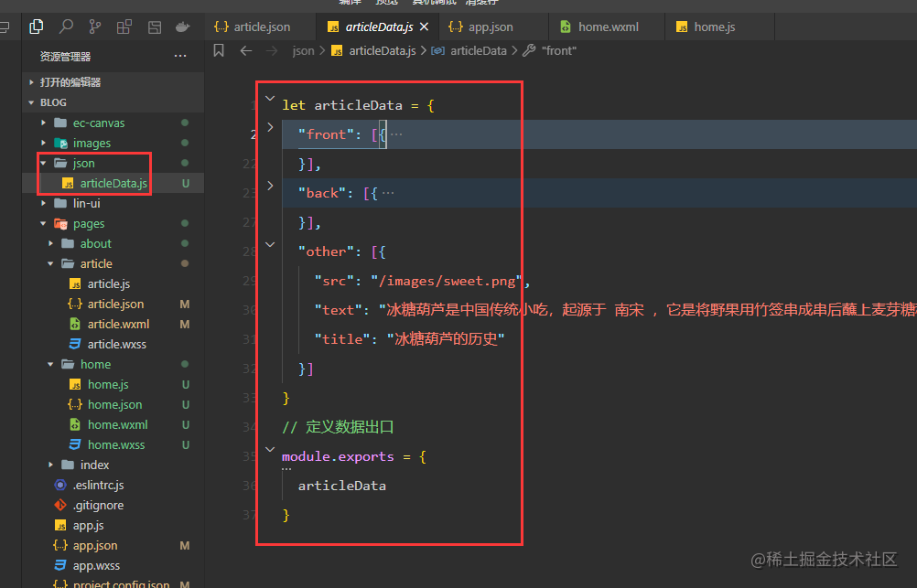The image size is (917, 588).
Task: Open the Docker whale icon
Action: 182,27
